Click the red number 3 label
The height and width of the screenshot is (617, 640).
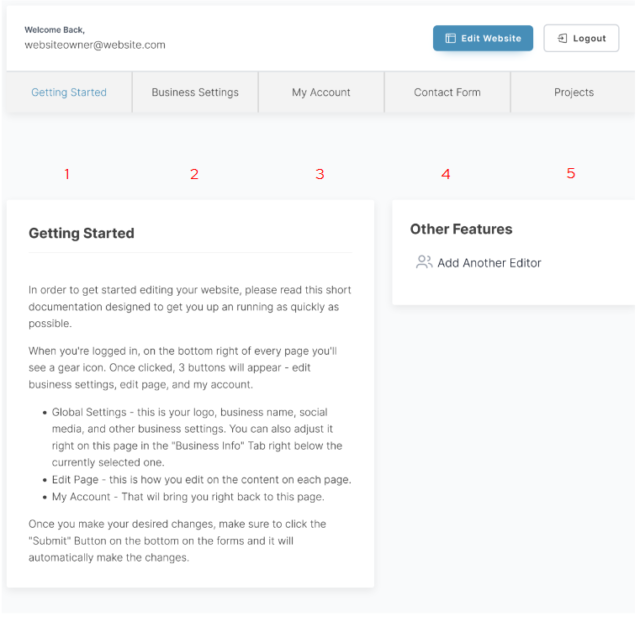pos(320,174)
